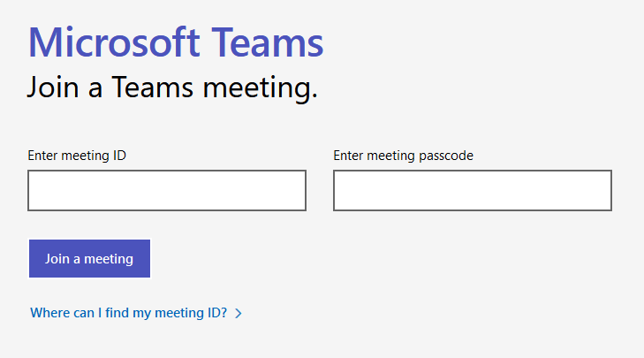Click the chevron beside the meeting ID help link
Image resolution: width=644 pixels, height=358 pixels.
239,313
